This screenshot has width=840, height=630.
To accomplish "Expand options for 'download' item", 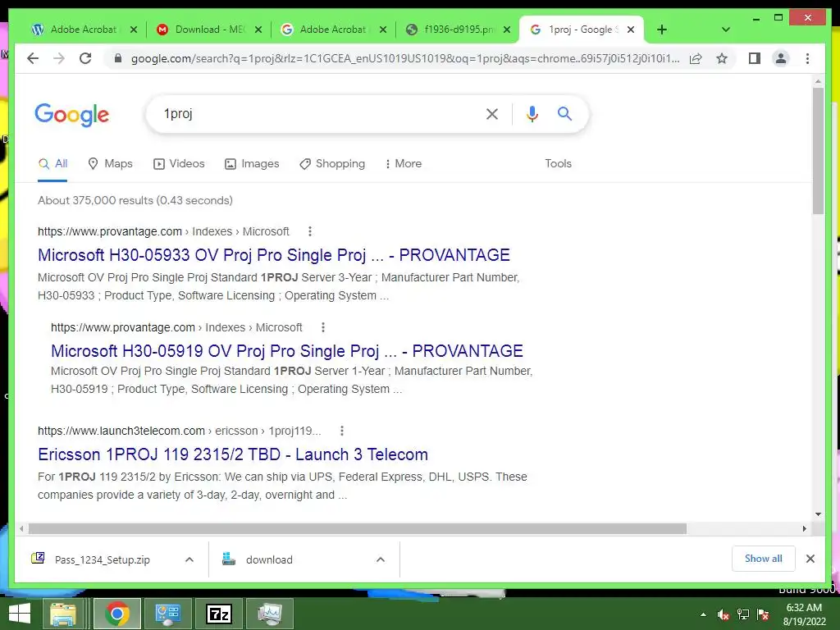I will (x=381, y=559).
